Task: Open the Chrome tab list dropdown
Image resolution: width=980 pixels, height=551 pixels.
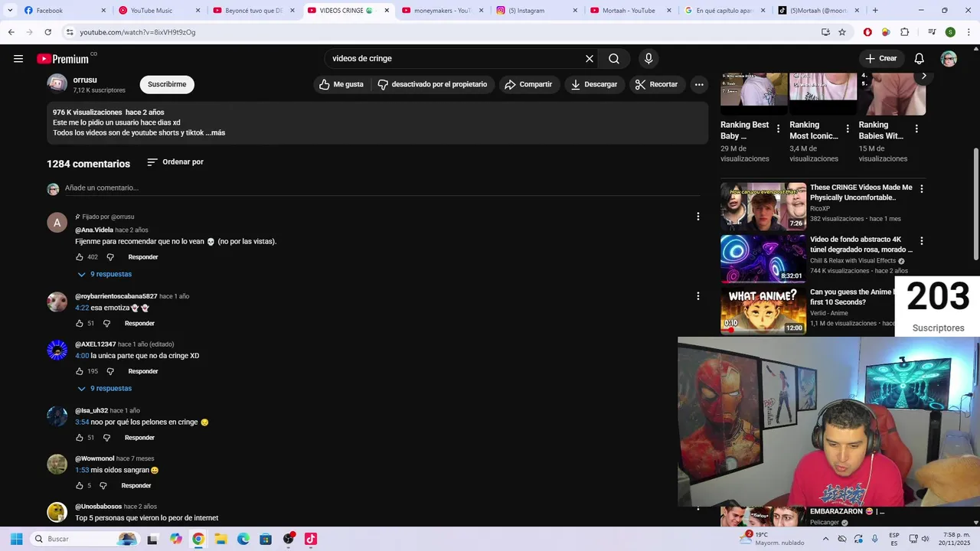Action: pos(10,11)
